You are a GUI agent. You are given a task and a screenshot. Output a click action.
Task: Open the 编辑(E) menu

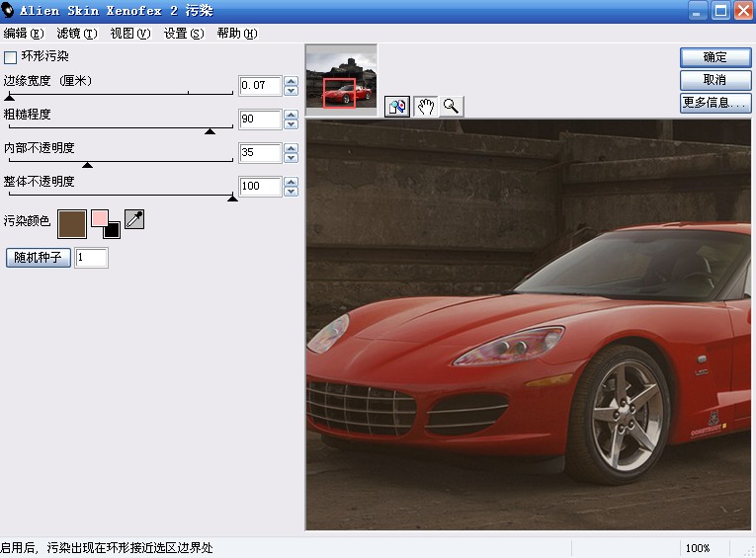pyautogui.click(x=23, y=34)
